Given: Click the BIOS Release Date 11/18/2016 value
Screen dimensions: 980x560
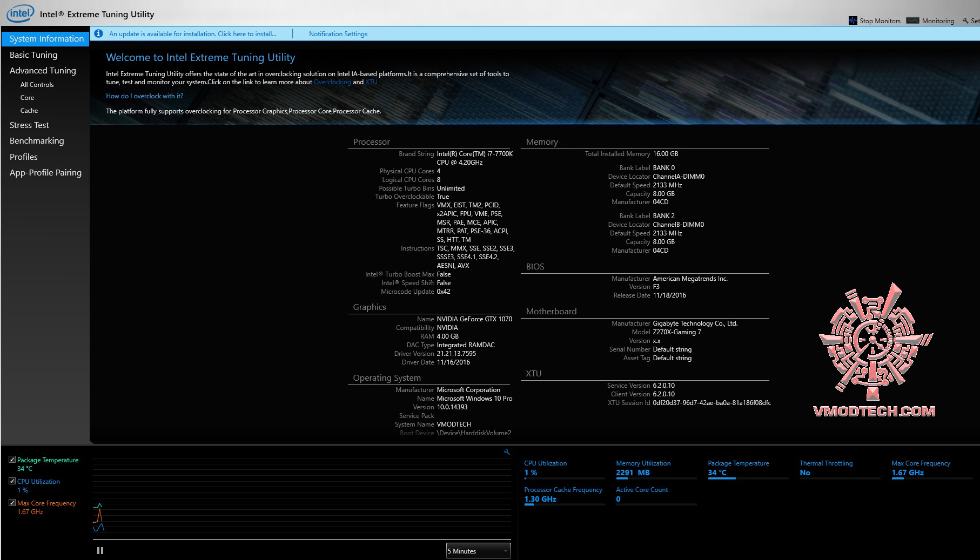Looking at the screenshot, I should pyautogui.click(x=669, y=295).
